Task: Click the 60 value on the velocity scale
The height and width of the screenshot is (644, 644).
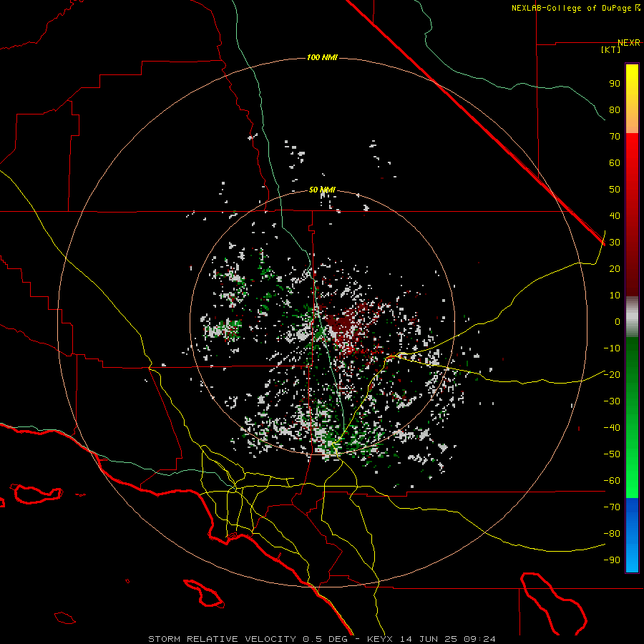Action: click(615, 163)
